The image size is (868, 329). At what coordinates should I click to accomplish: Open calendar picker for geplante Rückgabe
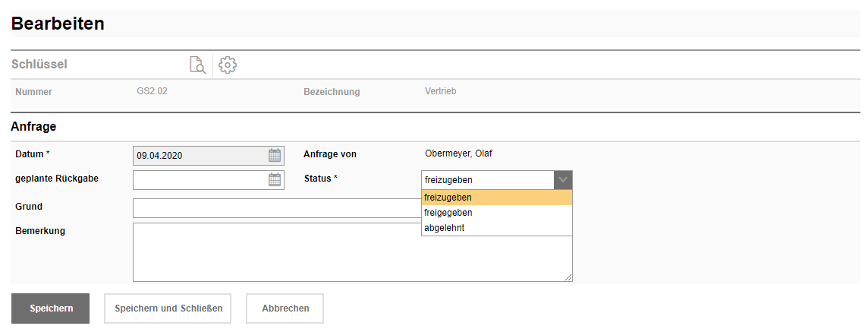(275, 180)
